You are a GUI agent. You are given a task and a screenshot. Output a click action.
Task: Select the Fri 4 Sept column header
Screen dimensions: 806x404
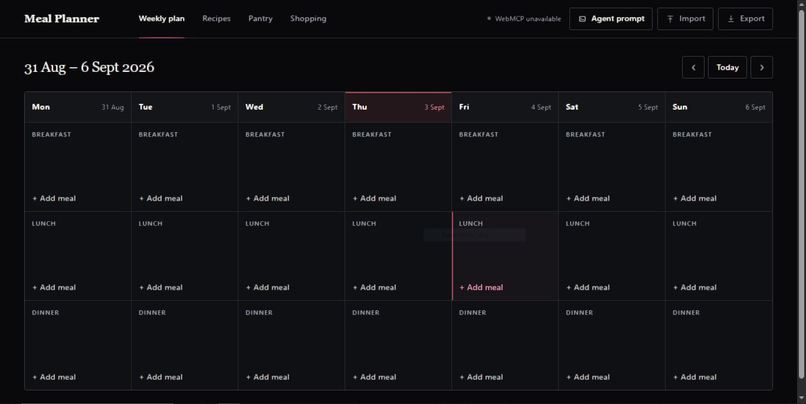click(505, 107)
